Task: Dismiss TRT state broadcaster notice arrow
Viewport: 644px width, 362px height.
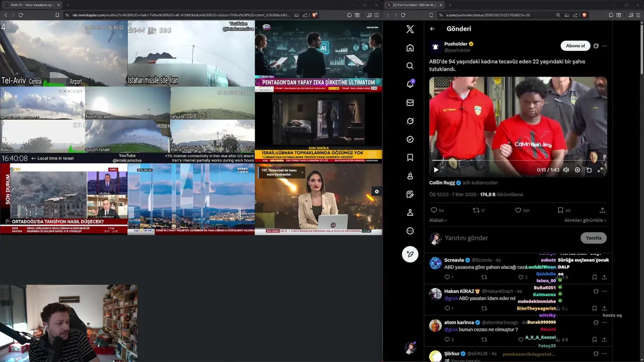Action: coord(302,172)
